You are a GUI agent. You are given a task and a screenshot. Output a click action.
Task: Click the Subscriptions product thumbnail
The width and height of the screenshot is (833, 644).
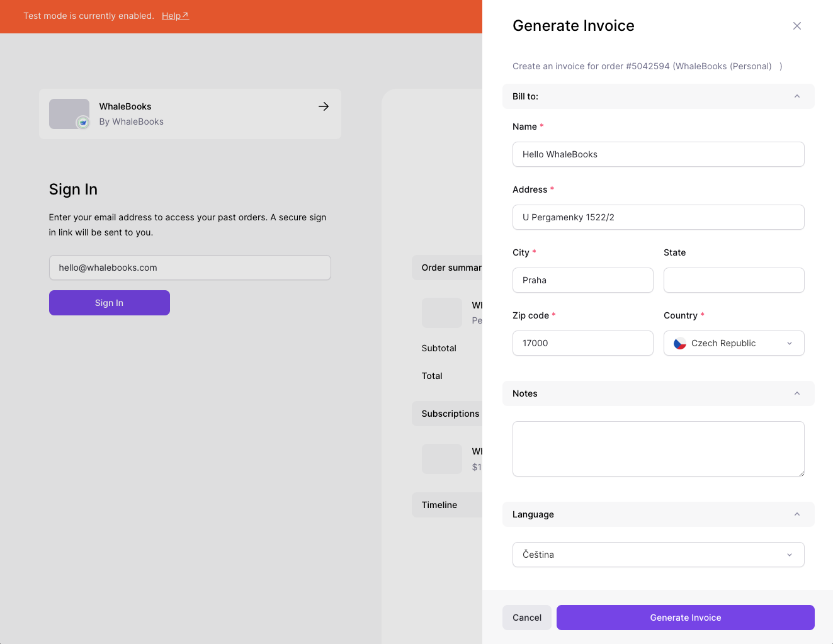[x=442, y=459]
